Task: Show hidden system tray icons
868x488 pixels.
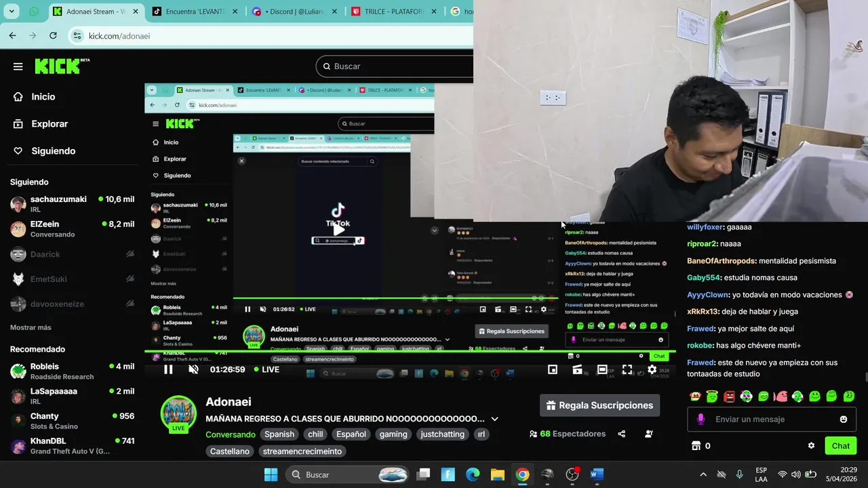Action: tap(703, 474)
